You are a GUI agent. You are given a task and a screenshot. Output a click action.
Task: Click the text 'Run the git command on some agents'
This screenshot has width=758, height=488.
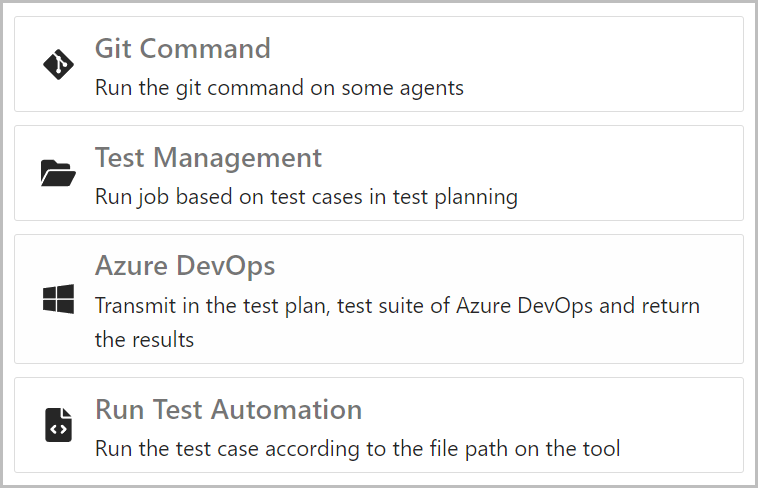pos(279,88)
